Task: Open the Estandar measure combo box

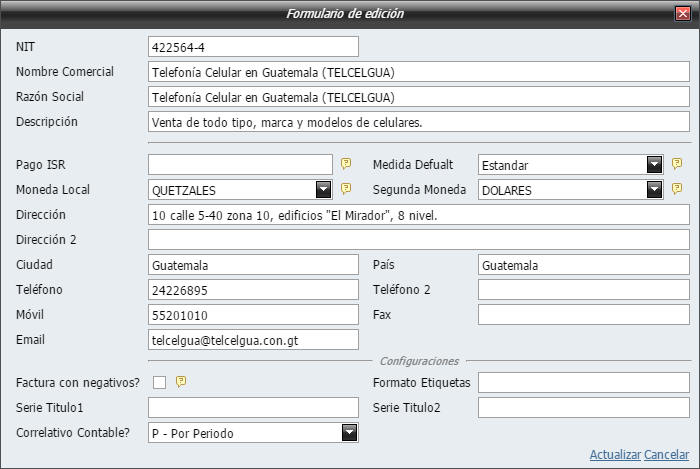Action: tap(571, 165)
